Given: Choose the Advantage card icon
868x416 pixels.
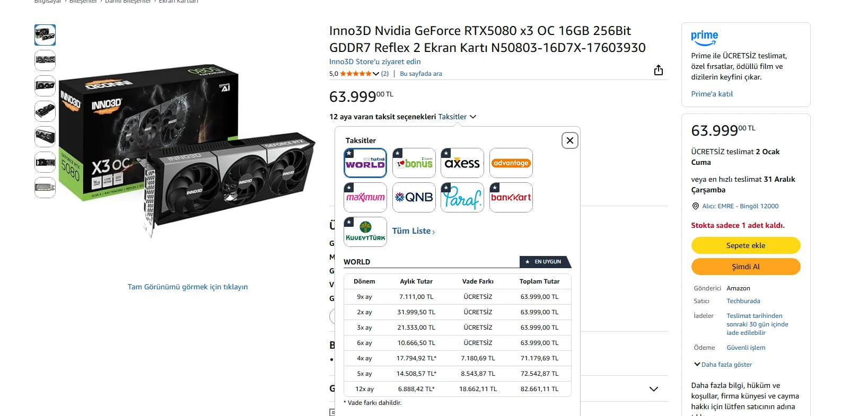Looking at the screenshot, I should tap(511, 163).
